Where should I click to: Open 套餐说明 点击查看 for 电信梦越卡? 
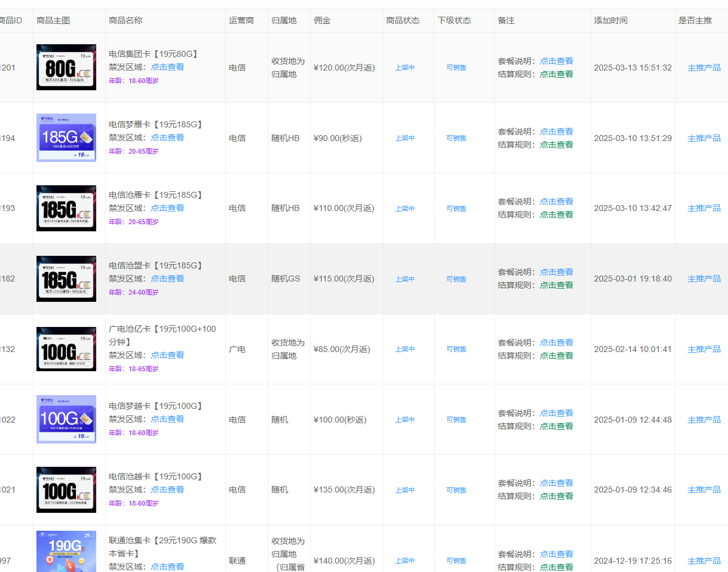point(556,413)
